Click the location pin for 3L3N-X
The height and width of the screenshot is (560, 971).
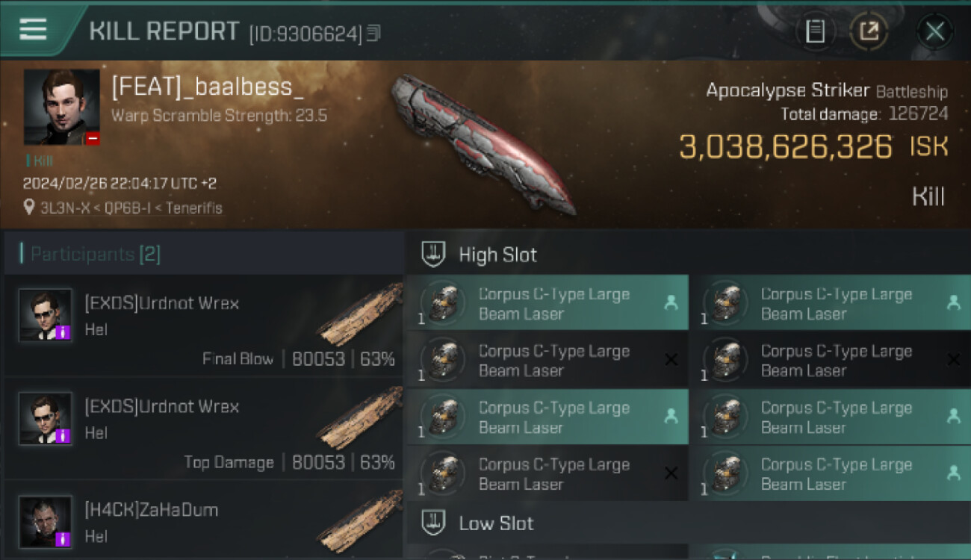coord(29,208)
